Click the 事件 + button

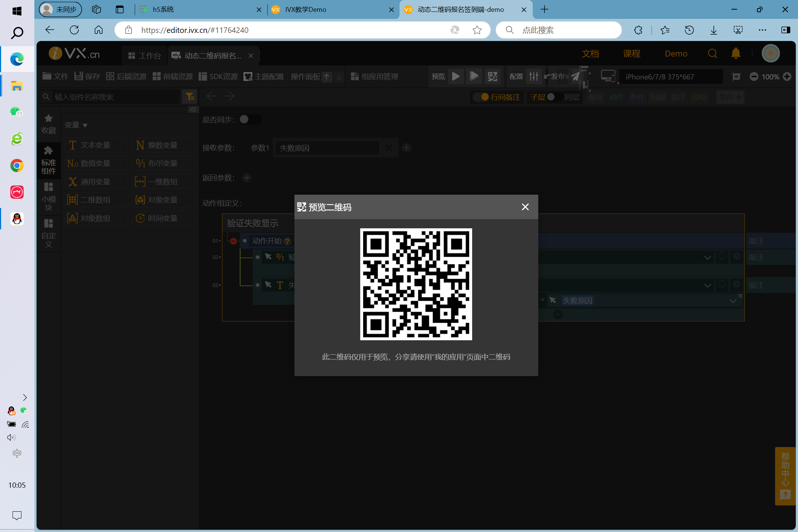tap(730, 97)
